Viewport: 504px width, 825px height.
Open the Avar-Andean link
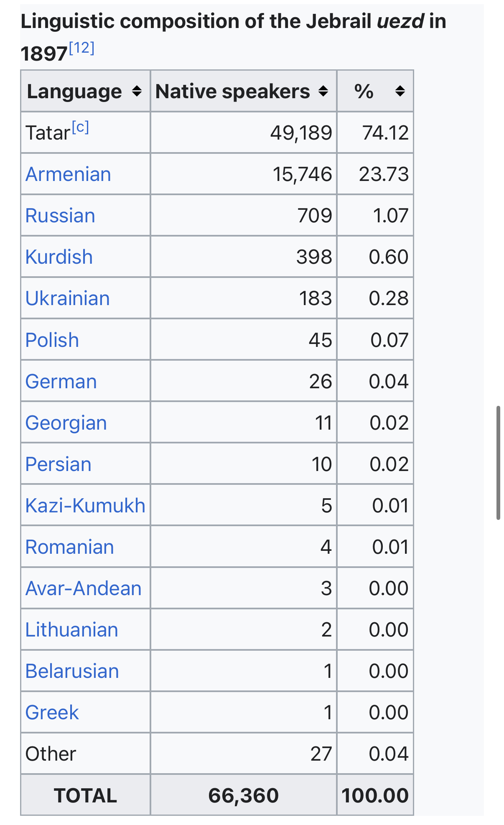click(x=84, y=588)
